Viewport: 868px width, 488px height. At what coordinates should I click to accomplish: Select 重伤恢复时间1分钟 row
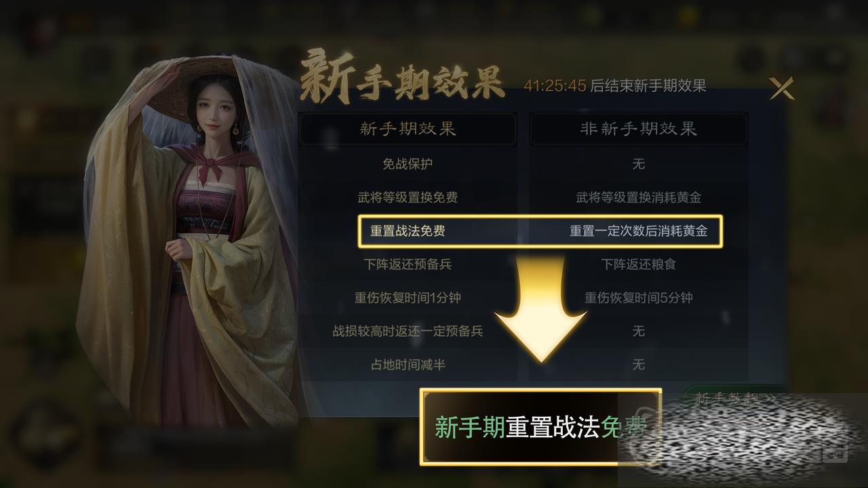coord(408,298)
